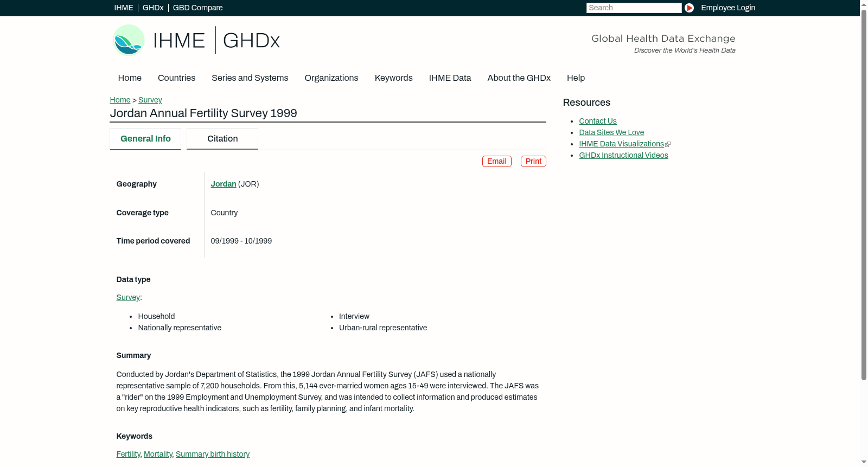Click the Search input field
This screenshot has width=868, height=467.
(634, 8)
